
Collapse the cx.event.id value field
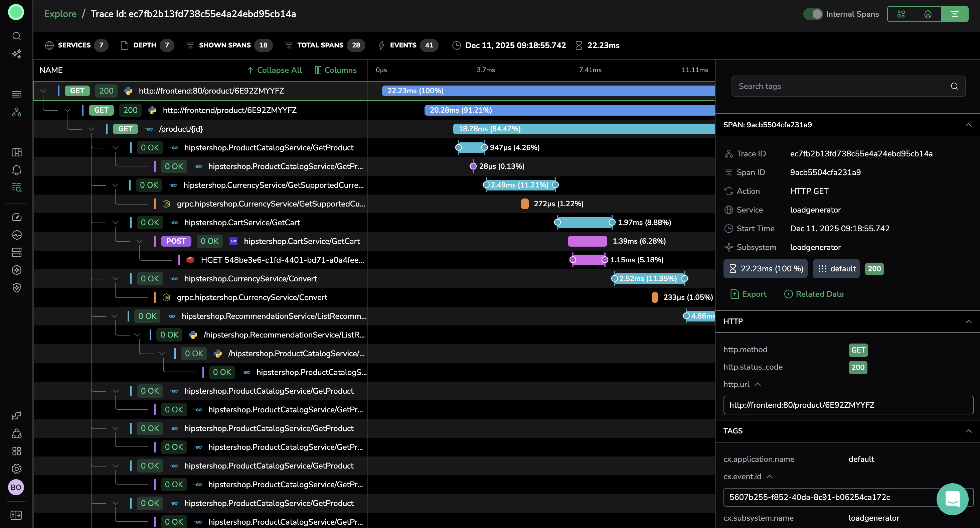point(770,477)
